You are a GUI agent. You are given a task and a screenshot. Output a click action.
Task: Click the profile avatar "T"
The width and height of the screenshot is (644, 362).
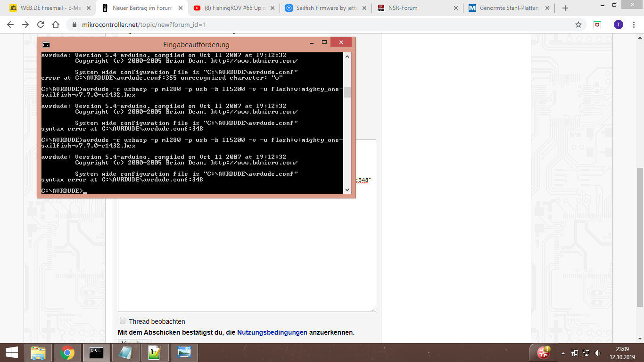coord(619,24)
